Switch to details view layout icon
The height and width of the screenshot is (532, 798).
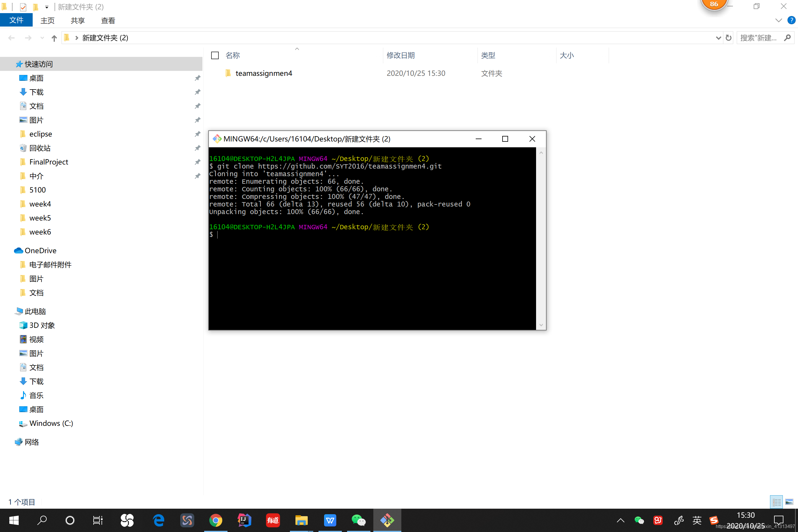[777, 502]
